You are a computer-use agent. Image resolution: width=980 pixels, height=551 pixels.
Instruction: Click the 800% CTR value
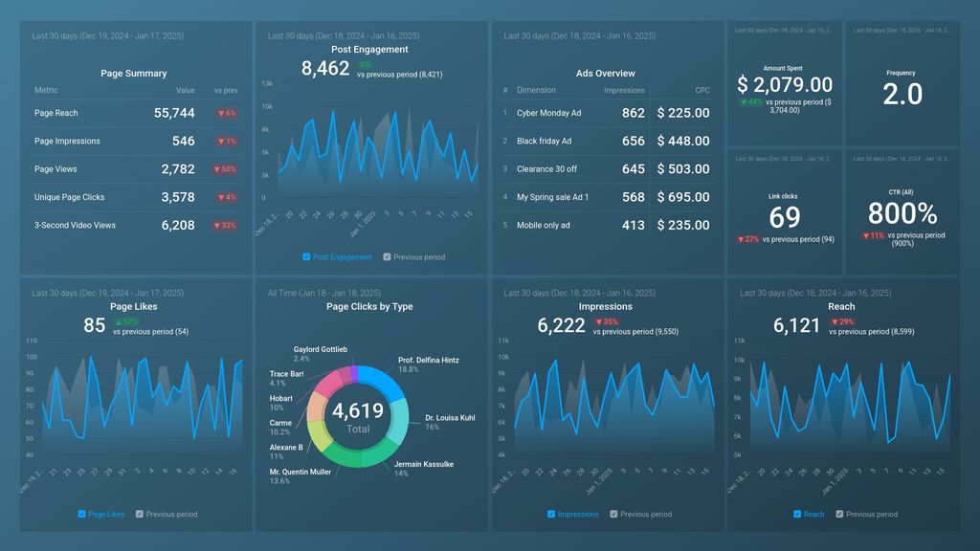[x=902, y=213]
